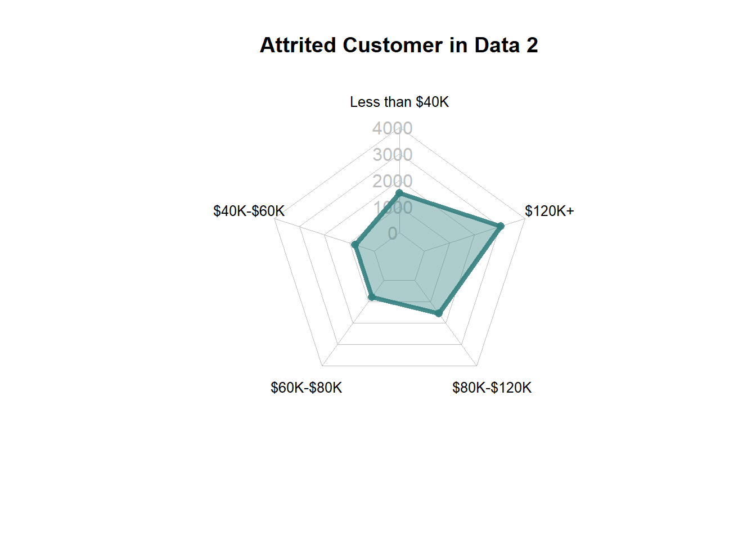
Task: Click the data point on $120K+ axis
Action: [501, 226]
